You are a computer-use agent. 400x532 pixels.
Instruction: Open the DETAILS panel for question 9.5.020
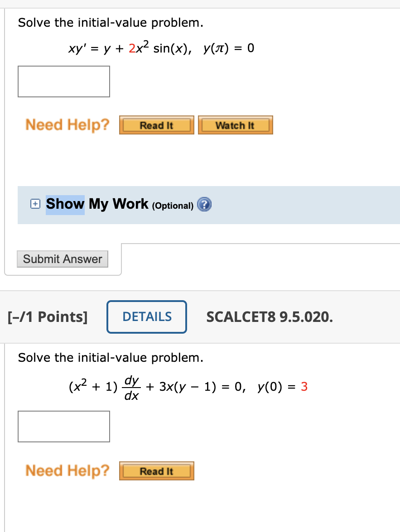[x=146, y=316]
